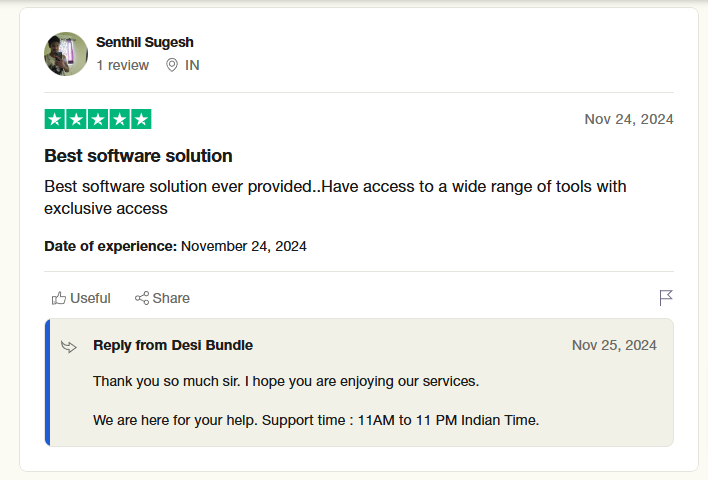Click the location pin icon next to IN
708x480 pixels.
tap(171, 65)
